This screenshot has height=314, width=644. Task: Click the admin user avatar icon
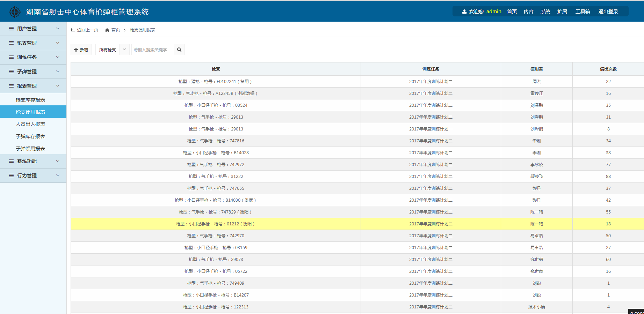(464, 12)
